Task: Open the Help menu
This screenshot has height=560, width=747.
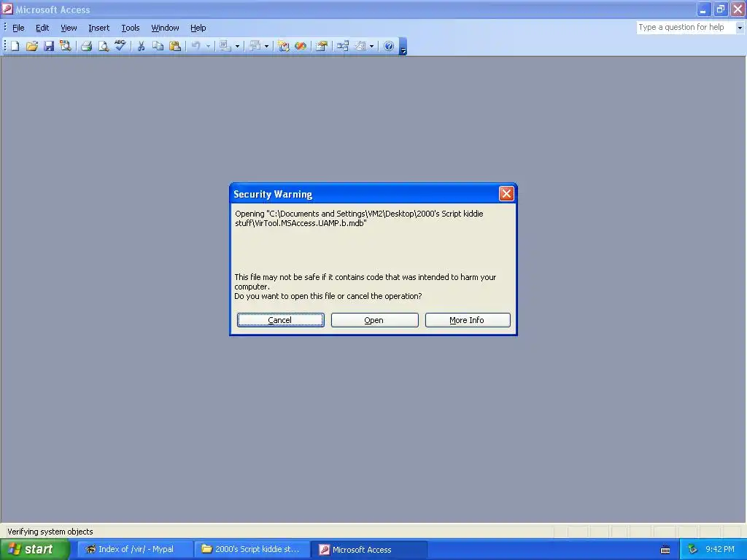Action: (x=198, y=28)
